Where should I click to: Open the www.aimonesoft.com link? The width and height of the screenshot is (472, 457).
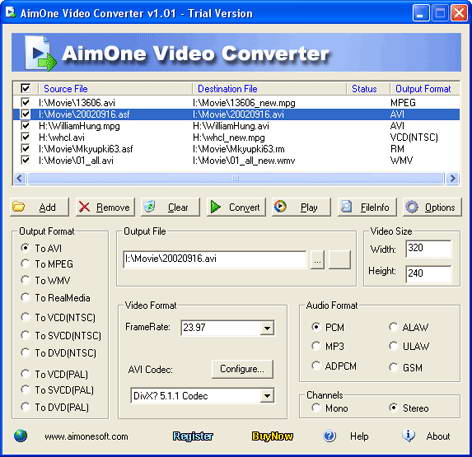pyautogui.click(x=86, y=436)
